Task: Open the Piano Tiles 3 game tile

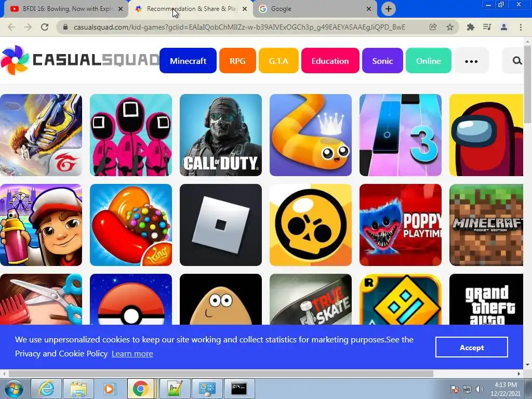Action: pyautogui.click(x=401, y=135)
